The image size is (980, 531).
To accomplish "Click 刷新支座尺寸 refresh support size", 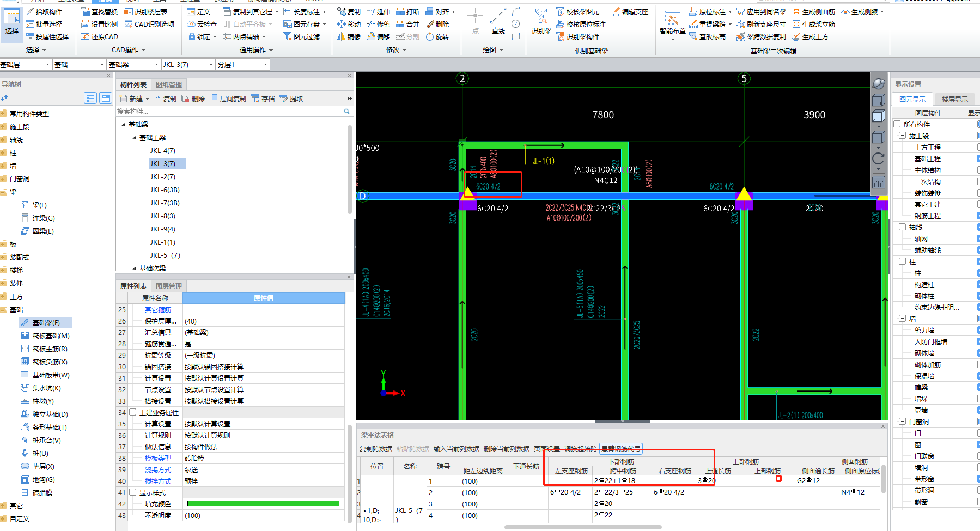I will 762,24.
